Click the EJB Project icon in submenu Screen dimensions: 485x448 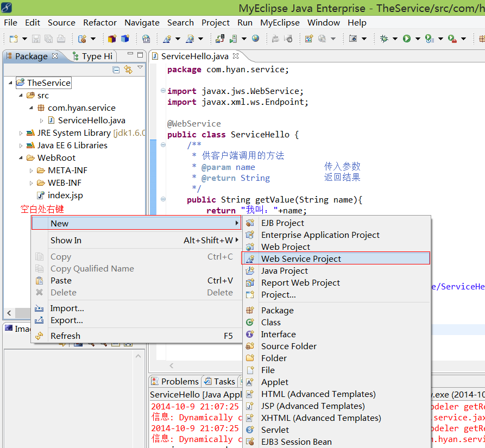[x=250, y=223]
